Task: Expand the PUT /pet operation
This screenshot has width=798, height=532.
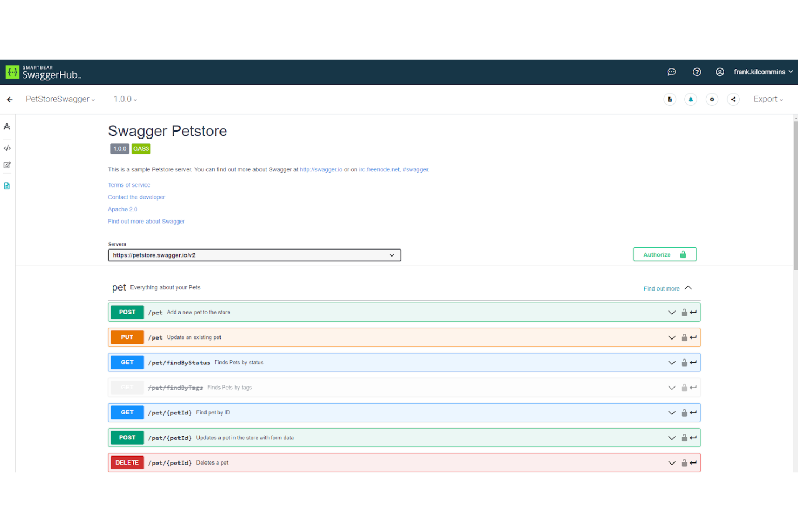Action: pyautogui.click(x=672, y=337)
